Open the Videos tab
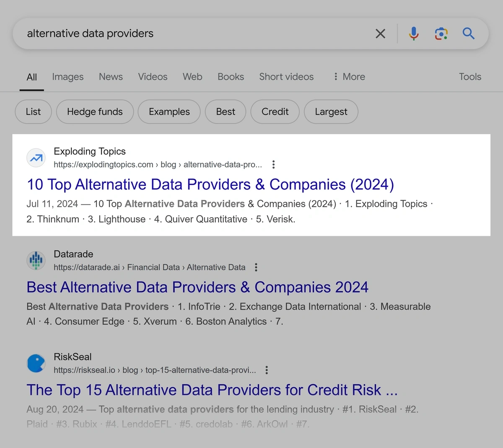Image resolution: width=503 pixels, height=448 pixels. point(153,77)
